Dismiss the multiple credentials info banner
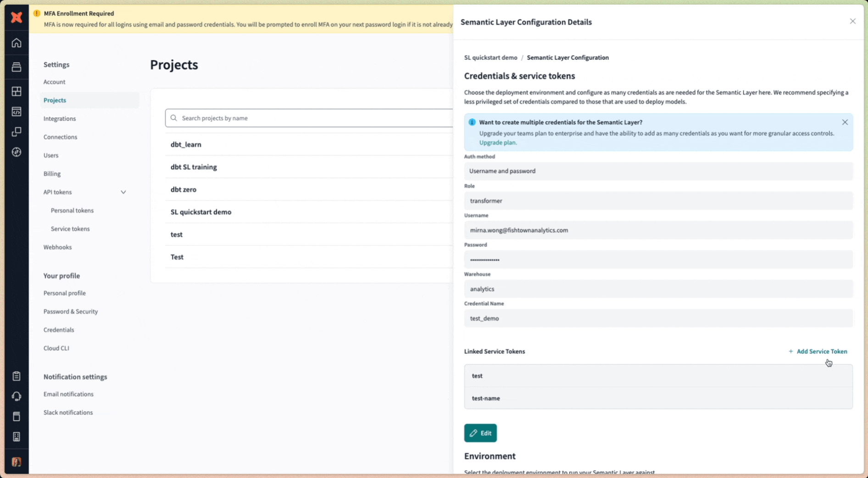The height and width of the screenshot is (478, 868). 845,122
